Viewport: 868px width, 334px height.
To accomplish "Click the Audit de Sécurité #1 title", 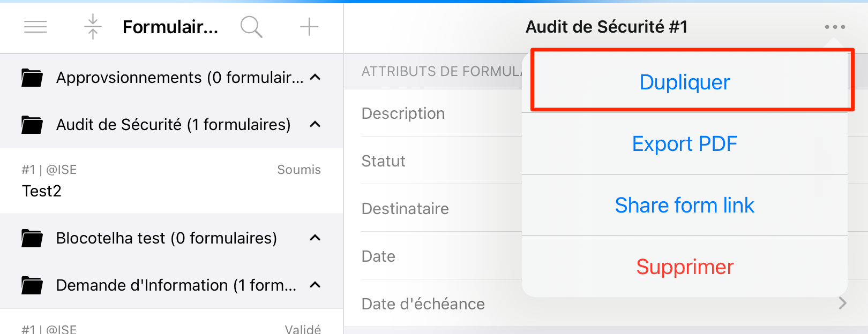I will point(607,27).
